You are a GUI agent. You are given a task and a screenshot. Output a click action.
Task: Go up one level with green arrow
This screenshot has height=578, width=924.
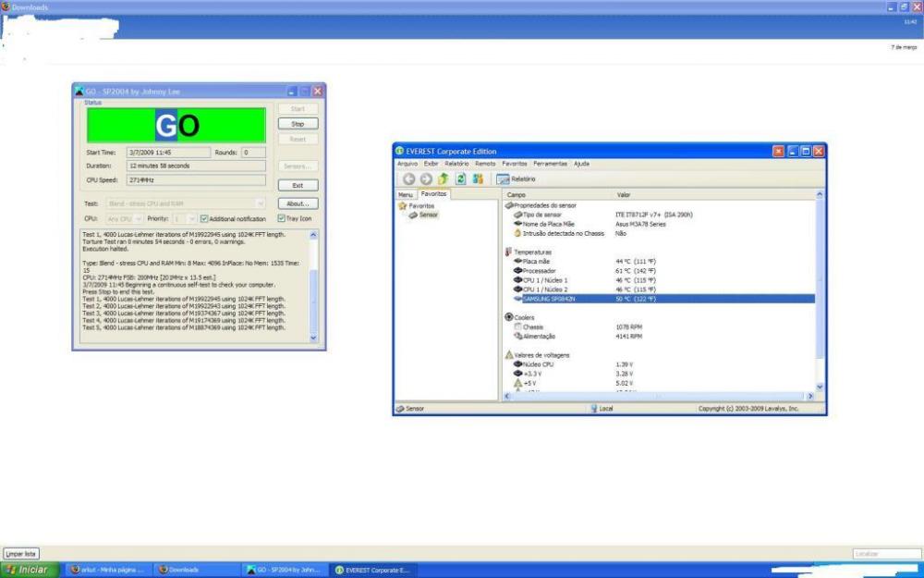point(443,178)
